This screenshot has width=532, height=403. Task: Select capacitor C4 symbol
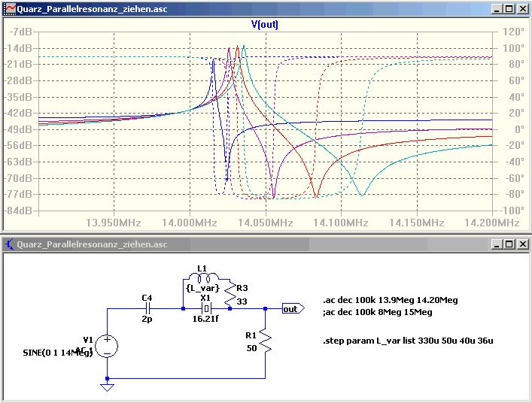(148, 308)
